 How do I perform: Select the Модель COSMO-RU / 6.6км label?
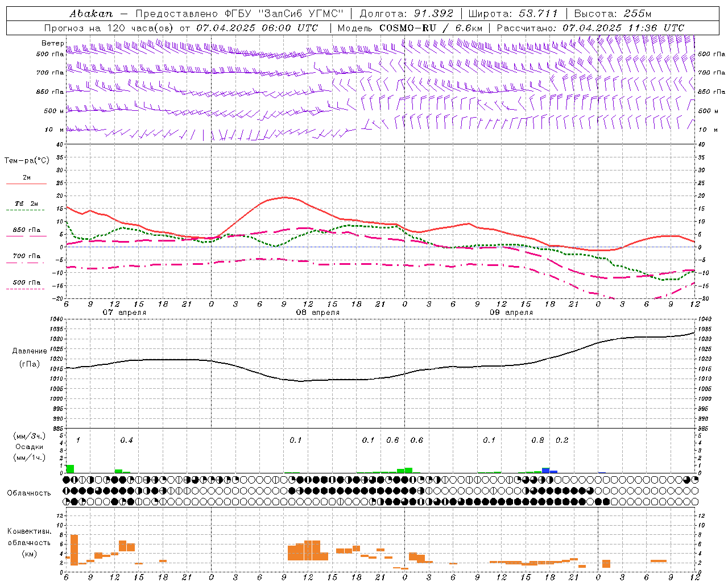click(x=410, y=28)
